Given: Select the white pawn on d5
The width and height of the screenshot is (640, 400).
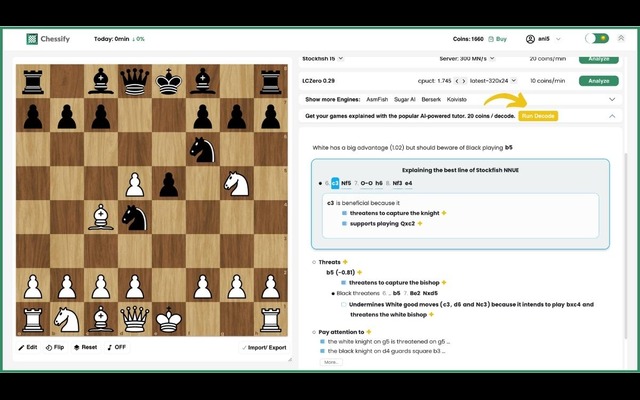Looking at the screenshot, I should coord(135,183).
